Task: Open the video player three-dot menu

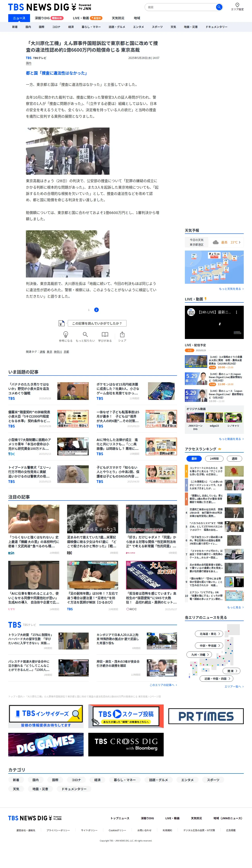Action: point(236,312)
